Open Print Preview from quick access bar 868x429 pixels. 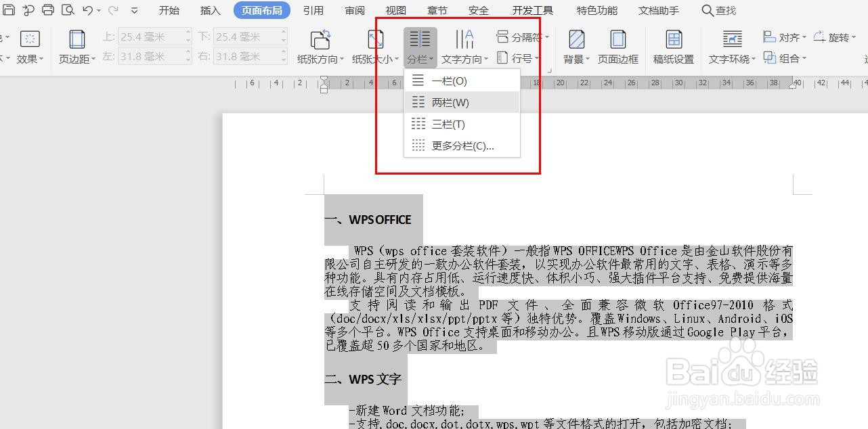68,10
